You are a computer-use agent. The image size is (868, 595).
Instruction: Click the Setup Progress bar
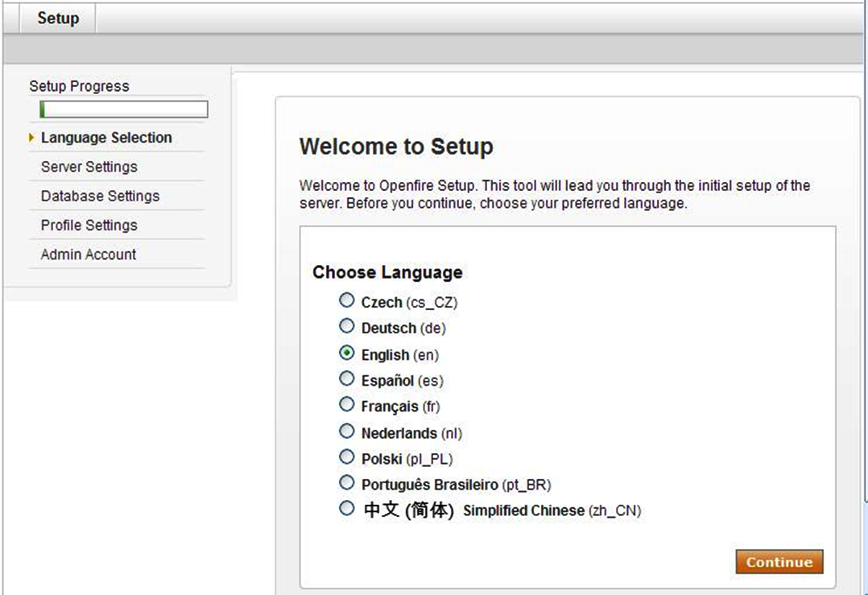[x=124, y=109]
